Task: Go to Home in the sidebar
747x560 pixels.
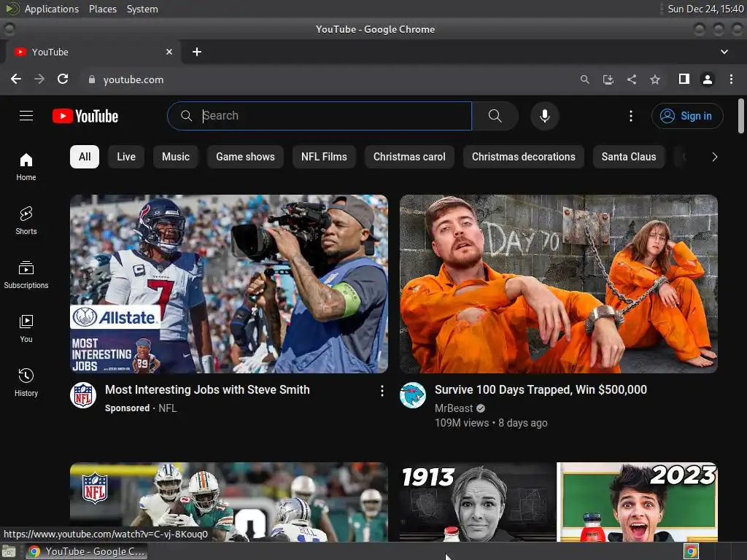Action: pyautogui.click(x=26, y=167)
